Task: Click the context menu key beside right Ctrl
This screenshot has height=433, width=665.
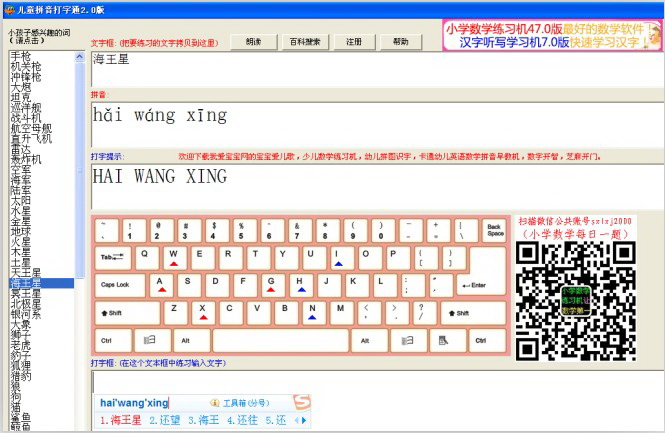Action: coord(447,340)
